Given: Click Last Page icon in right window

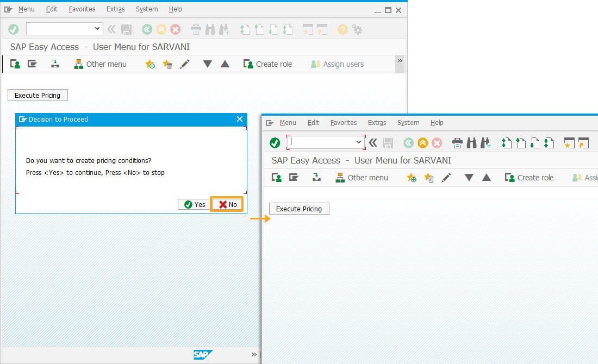Looking at the screenshot, I should click(549, 143).
